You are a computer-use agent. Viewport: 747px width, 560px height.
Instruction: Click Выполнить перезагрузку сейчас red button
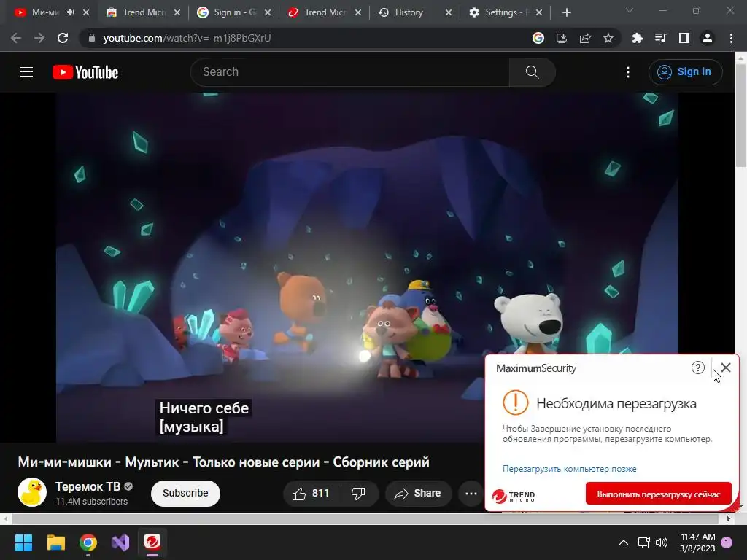tap(659, 494)
